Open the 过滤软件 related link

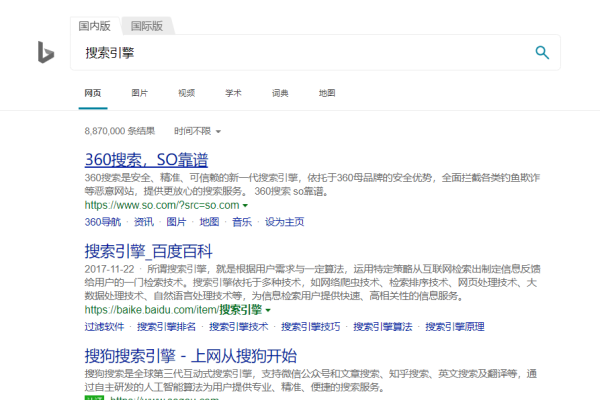[104, 327]
